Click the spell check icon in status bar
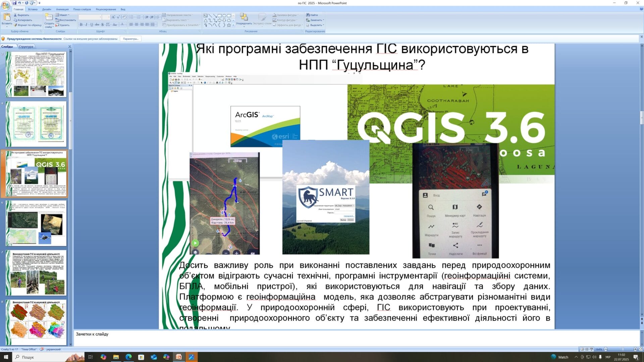Screen dimensions: 644x362 click(x=42, y=349)
